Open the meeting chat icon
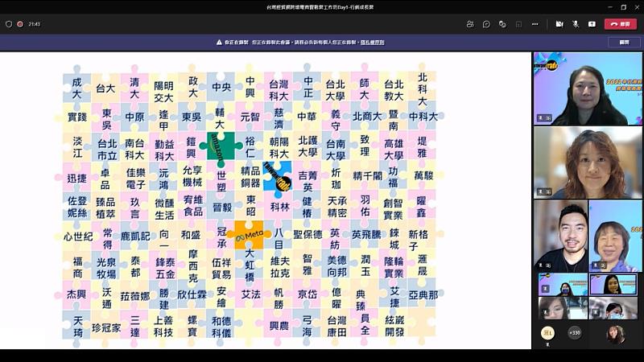Screen dimensions: 644x362 (x=486, y=24)
